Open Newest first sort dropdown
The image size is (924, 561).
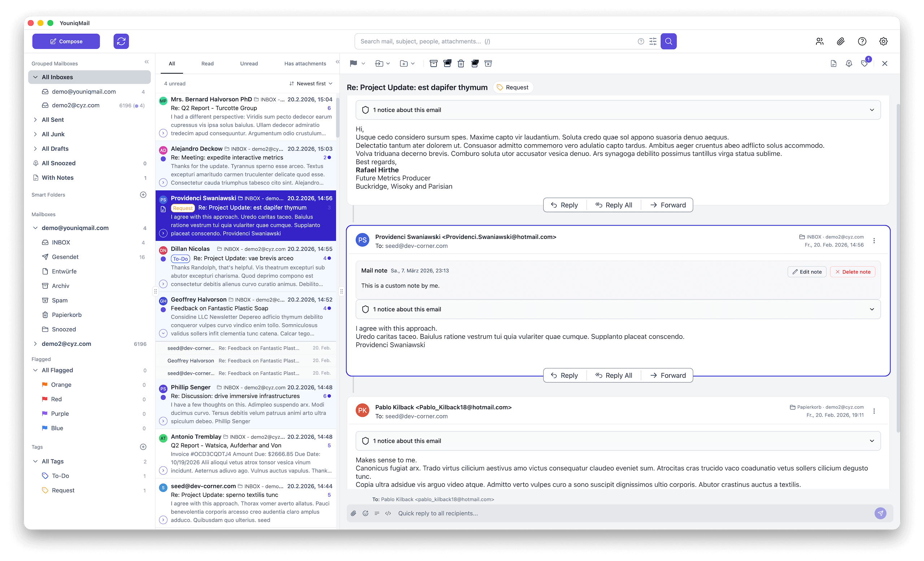[311, 84]
